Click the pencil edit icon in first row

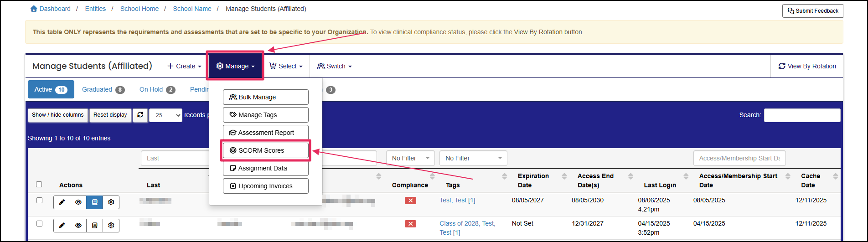[x=62, y=202]
